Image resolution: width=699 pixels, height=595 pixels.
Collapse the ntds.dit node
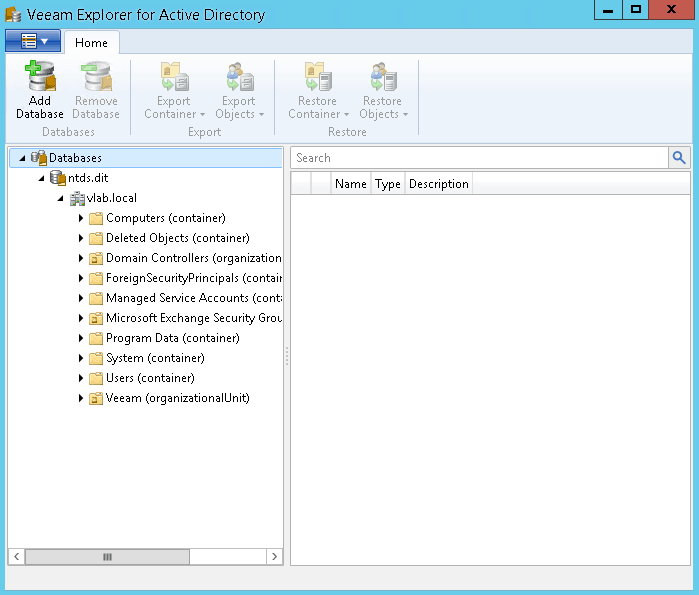(x=41, y=178)
